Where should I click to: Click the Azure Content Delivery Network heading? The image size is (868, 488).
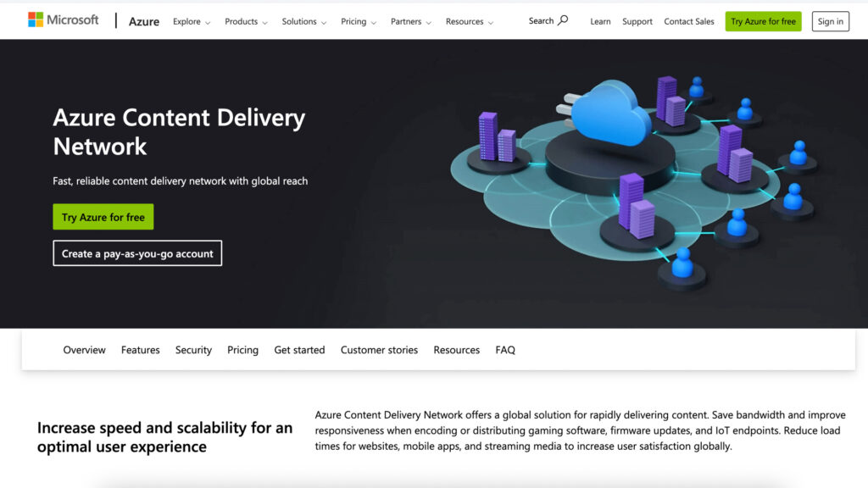click(x=179, y=131)
